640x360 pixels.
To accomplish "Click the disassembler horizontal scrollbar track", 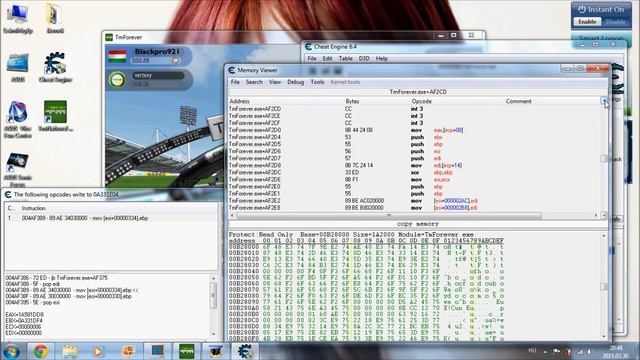I will coord(414,215).
